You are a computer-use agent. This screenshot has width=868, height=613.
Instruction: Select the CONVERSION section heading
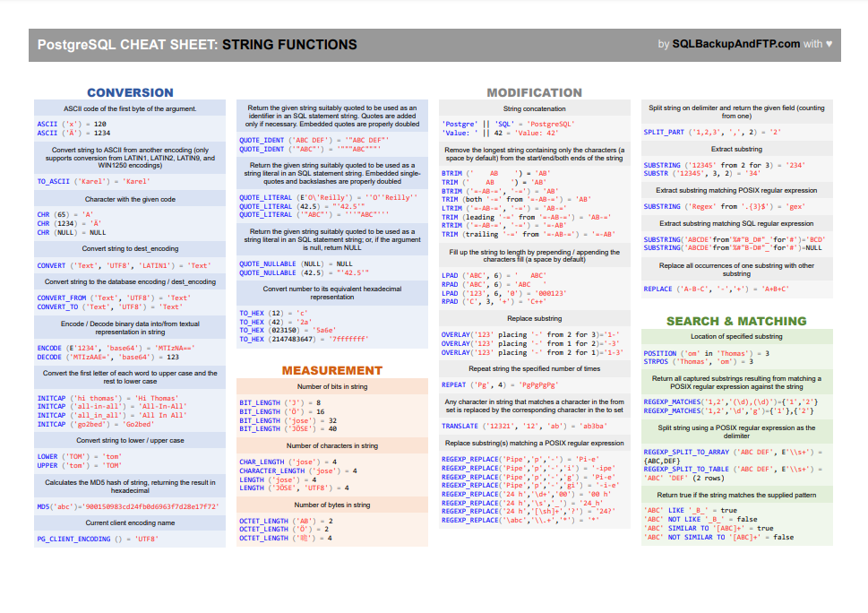(130, 92)
